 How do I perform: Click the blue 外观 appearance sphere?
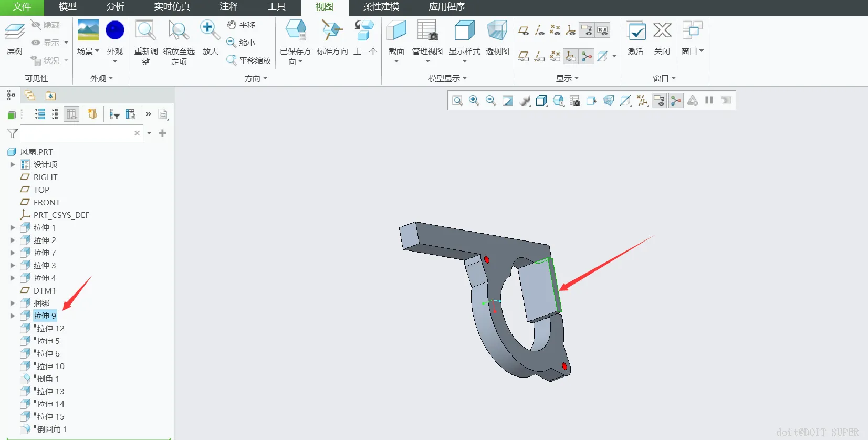(115, 30)
